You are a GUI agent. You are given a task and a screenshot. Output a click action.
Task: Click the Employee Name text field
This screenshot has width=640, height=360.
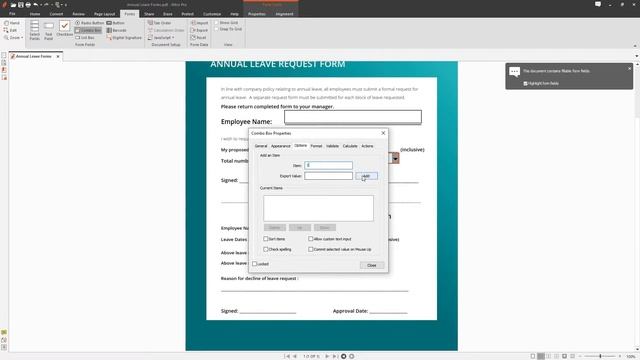353,117
